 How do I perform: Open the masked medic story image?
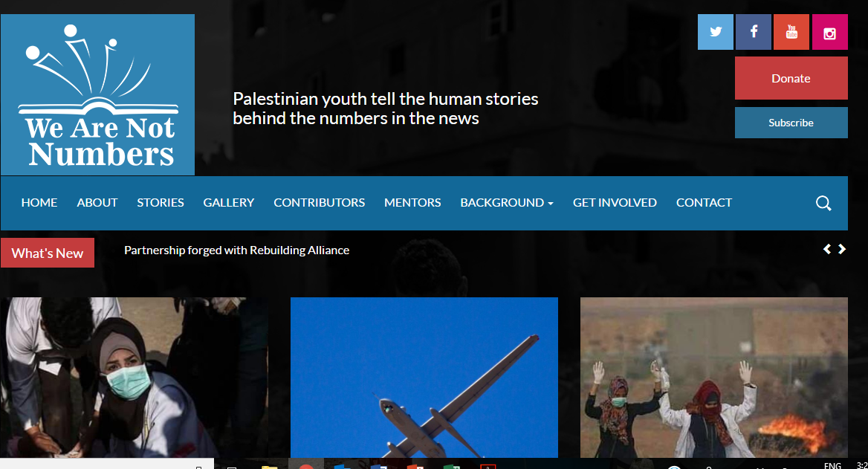point(134,378)
